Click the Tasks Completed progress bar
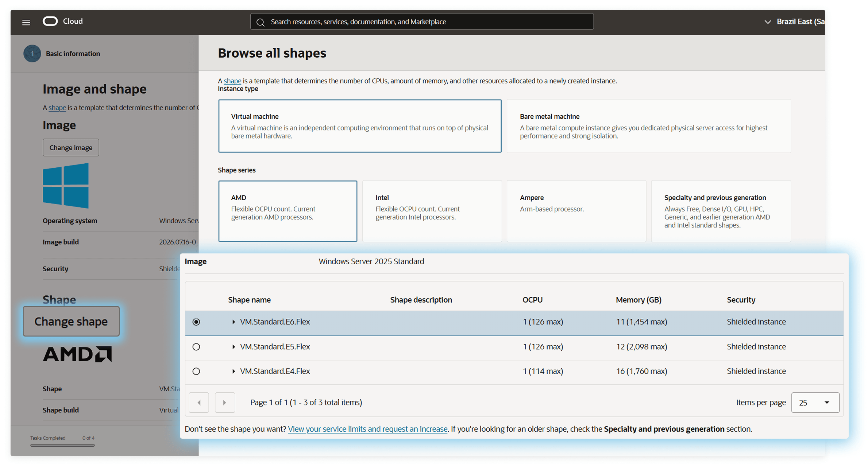This screenshot has height=466, width=868. (x=62, y=445)
